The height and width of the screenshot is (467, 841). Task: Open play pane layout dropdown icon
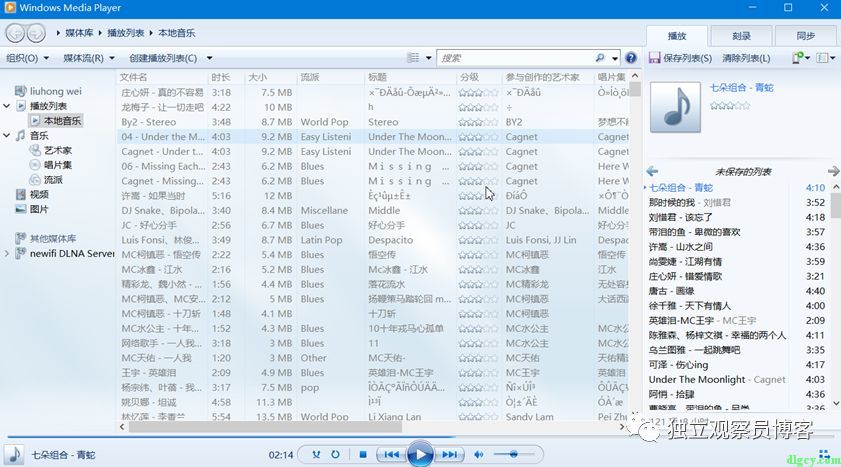point(825,58)
